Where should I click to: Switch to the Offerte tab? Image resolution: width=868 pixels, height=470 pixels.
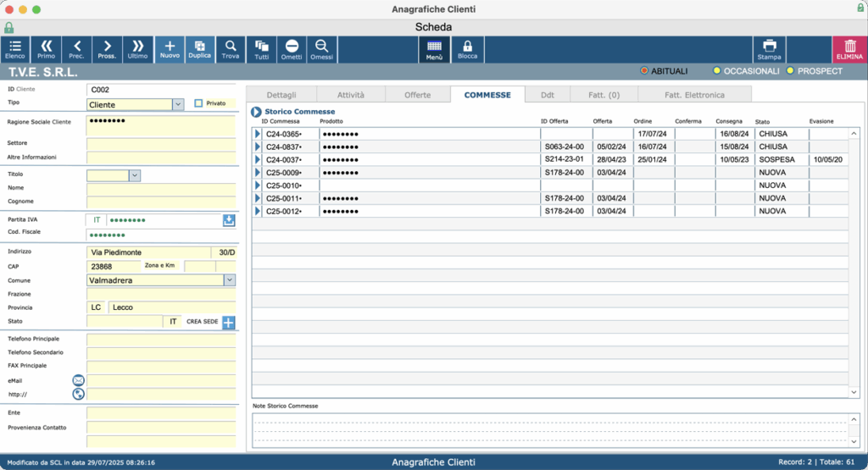coord(417,95)
